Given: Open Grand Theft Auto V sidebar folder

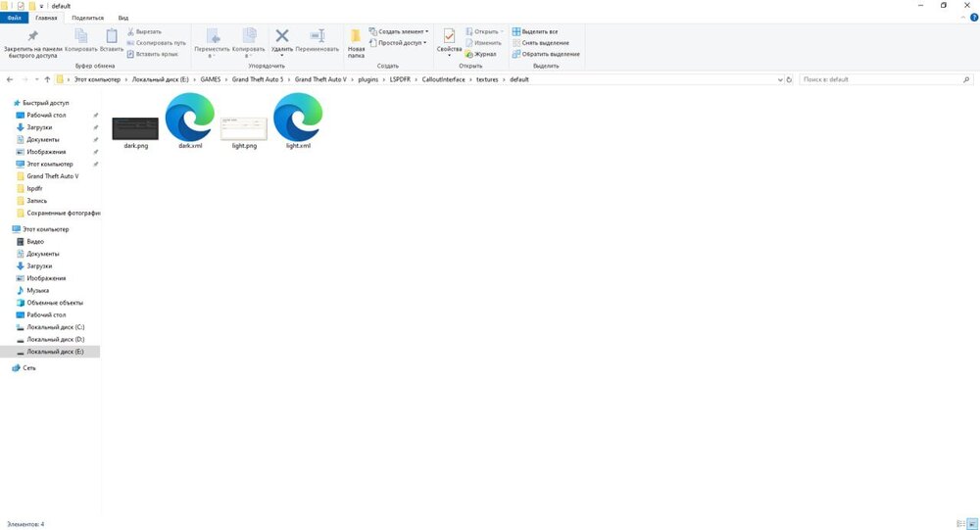Looking at the screenshot, I should click(53, 176).
